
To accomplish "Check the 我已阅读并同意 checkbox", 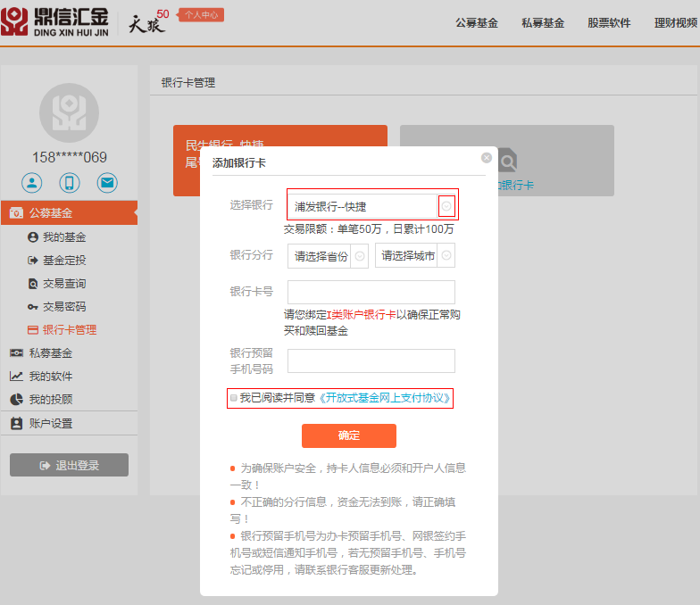I will (234, 398).
